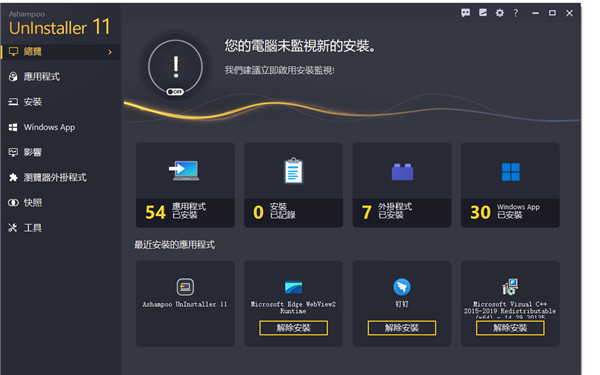The image size is (600, 375).
Task: Uninstall Microsoft Edge WebView2 Runtime
Action: tap(293, 328)
